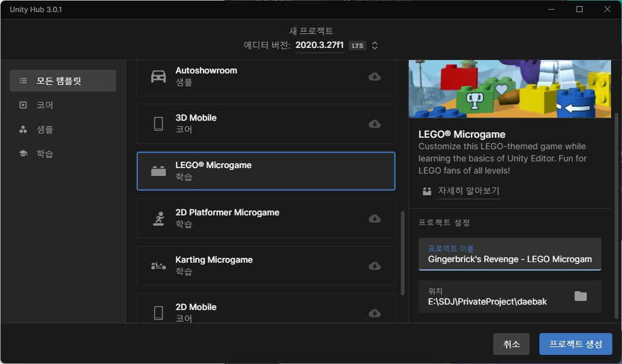
Task: Click the editor version number 2020.3.27f1
Action: pyautogui.click(x=320, y=45)
